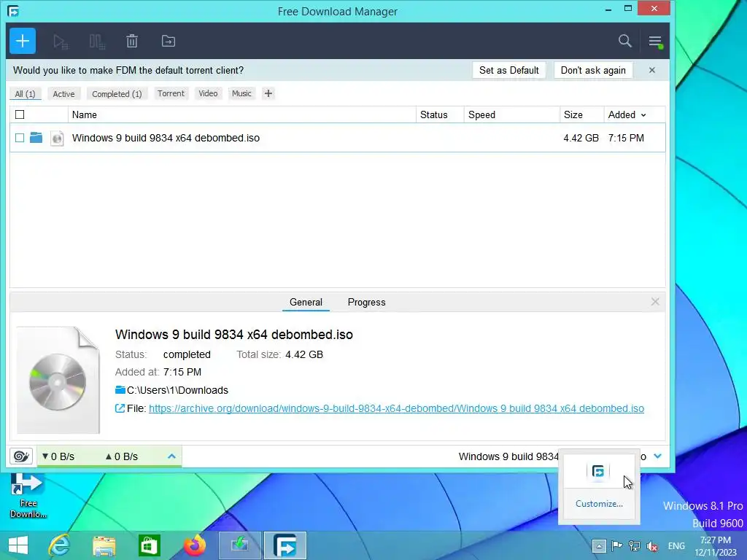
Task: Open the folder icon in the download row
Action: 36,138
